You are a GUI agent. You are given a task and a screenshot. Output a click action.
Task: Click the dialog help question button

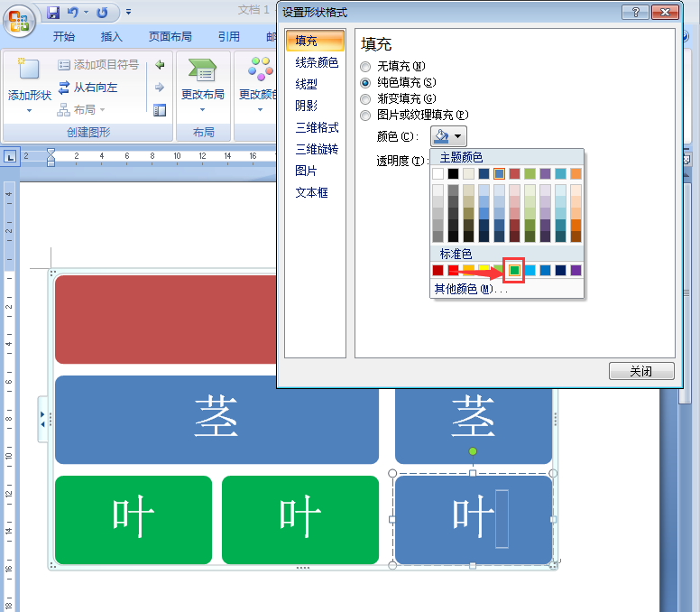click(636, 12)
